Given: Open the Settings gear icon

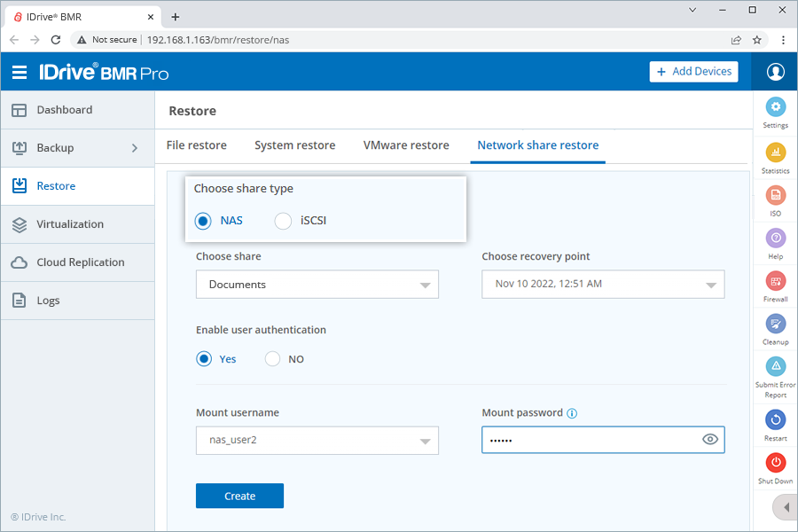Looking at the screenshot, I should (775, 107).
